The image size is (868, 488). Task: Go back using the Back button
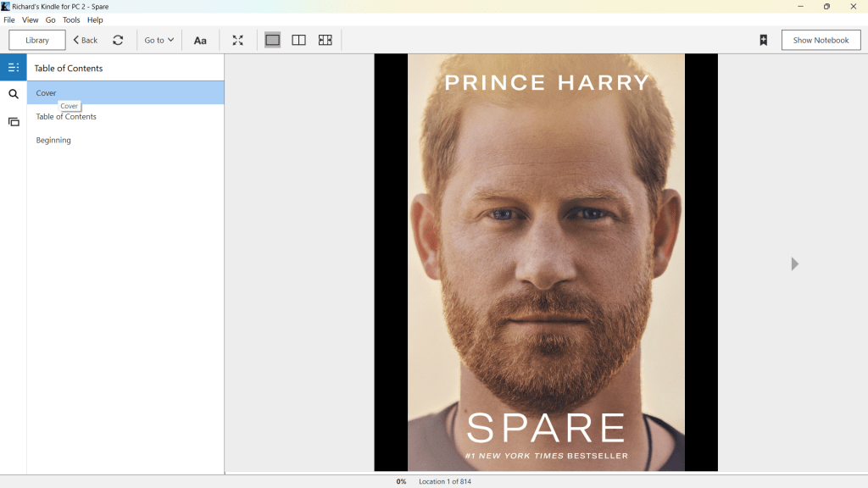[x=85, y=40]
